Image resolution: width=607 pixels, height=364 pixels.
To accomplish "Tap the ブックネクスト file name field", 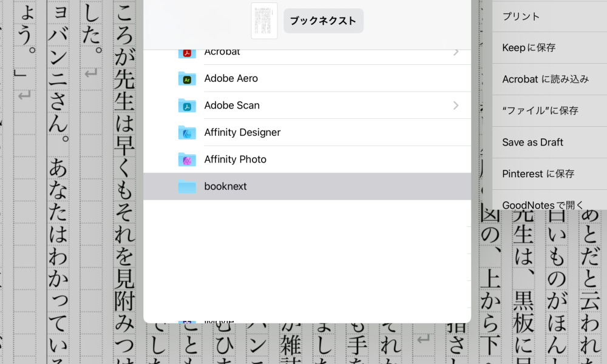I will (x=324, y=21).
